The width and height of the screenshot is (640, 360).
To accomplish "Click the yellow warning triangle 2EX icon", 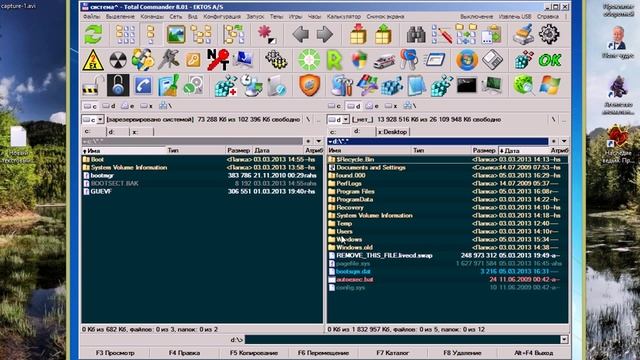I will pyautogui.click(x=93, y=60).
